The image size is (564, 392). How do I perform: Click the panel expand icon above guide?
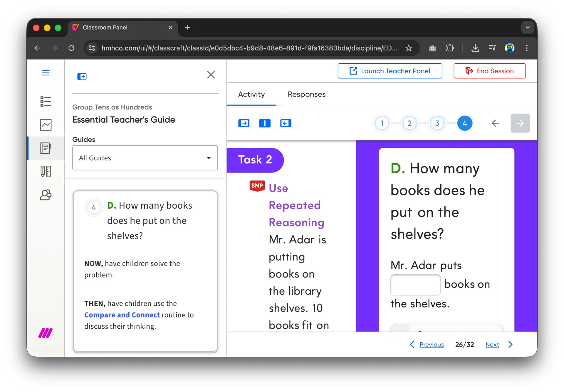click(82, 77)
